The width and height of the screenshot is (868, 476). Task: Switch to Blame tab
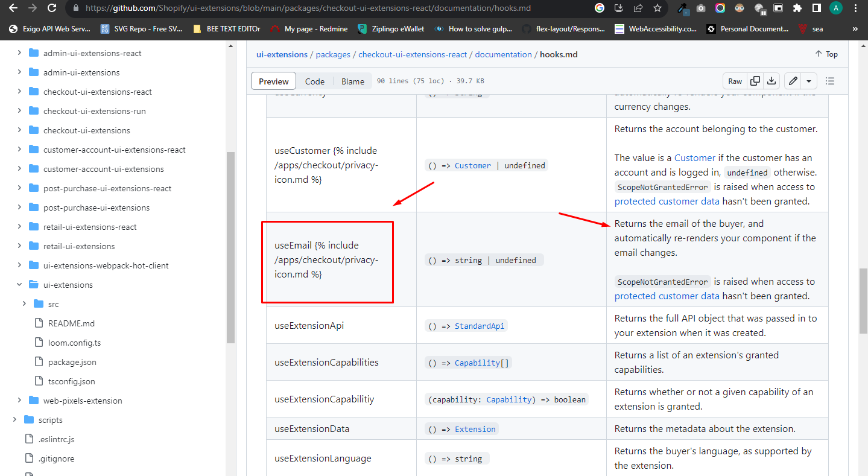pyautogui.click(x=353, y=81)
